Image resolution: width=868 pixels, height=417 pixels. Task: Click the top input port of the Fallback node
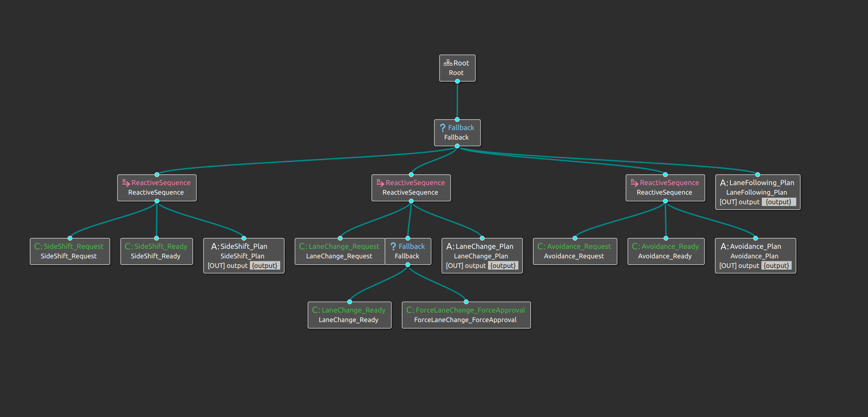(457, 120)
